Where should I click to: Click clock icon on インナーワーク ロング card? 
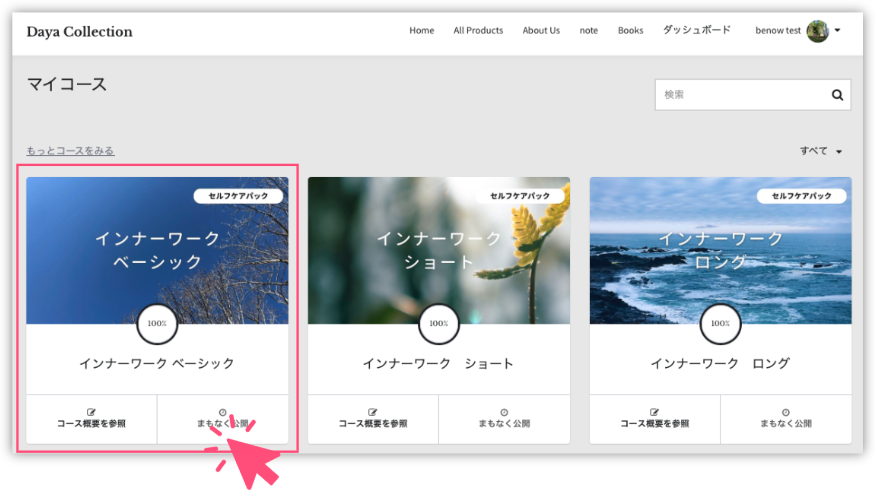click(x=786, y=412)
